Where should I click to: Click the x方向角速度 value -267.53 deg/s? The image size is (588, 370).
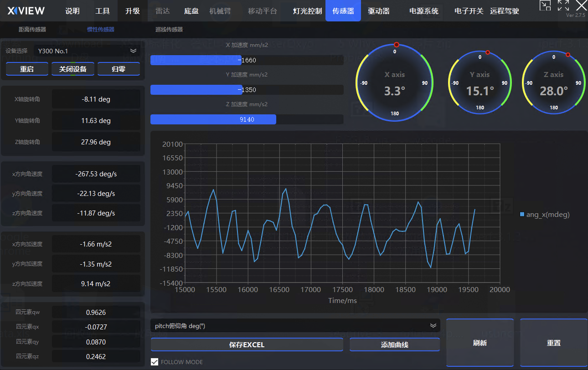[96, 174]
